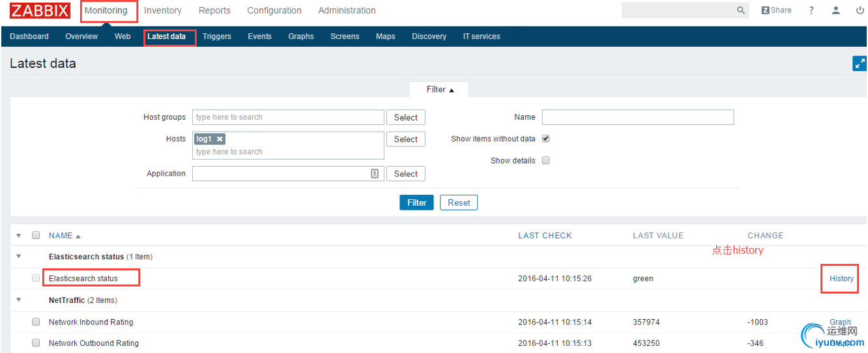Open the Share link
This screenshot has height=353, width=868.
tap(777, 10)
